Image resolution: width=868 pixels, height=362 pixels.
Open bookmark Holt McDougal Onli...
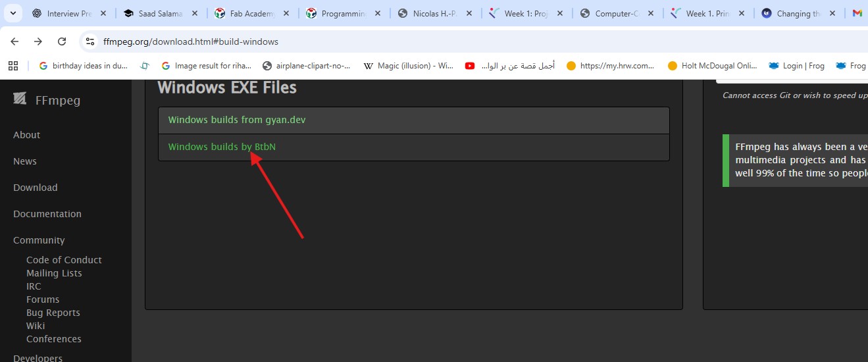713,66
